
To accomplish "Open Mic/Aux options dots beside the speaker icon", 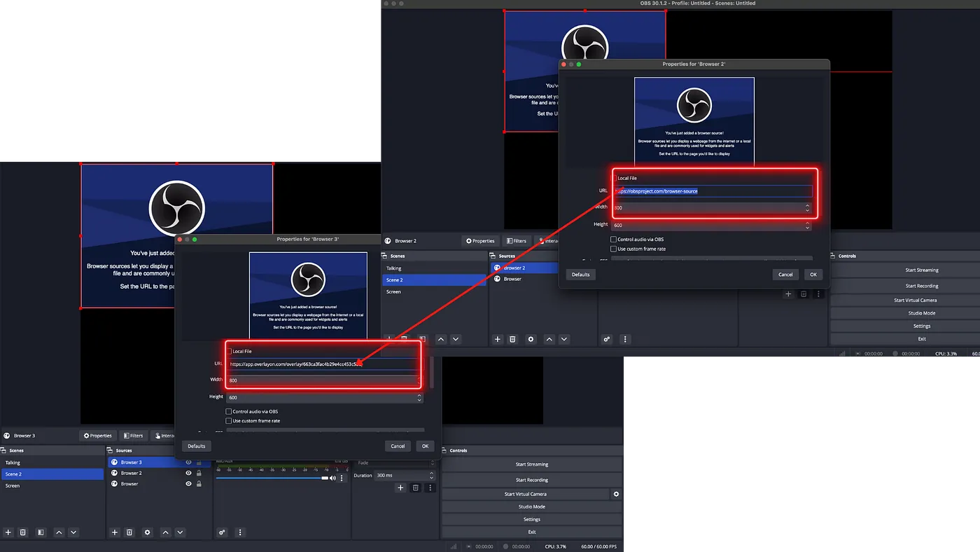I will (x=342, y=478).
